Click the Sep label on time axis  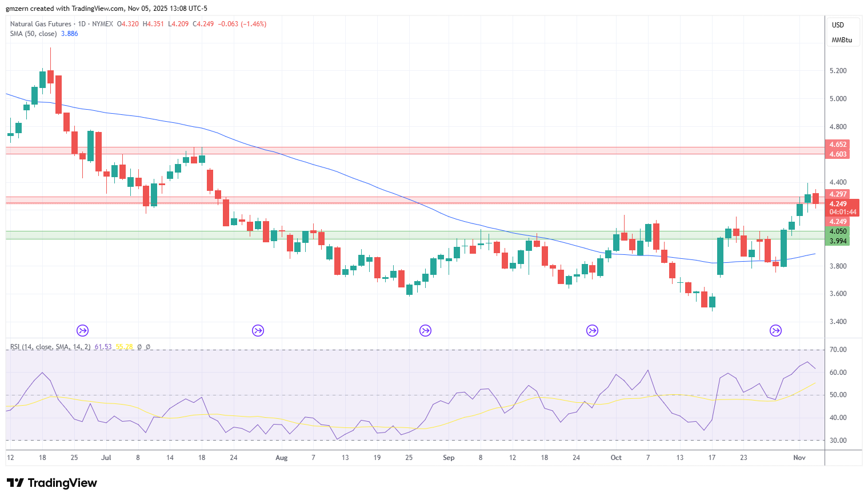(449, 458)
